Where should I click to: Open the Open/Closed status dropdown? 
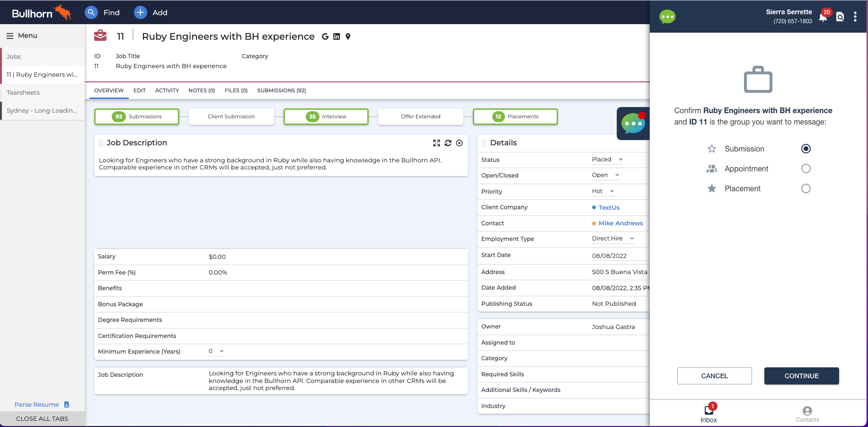pyautogui.click(x=618, y=176)
